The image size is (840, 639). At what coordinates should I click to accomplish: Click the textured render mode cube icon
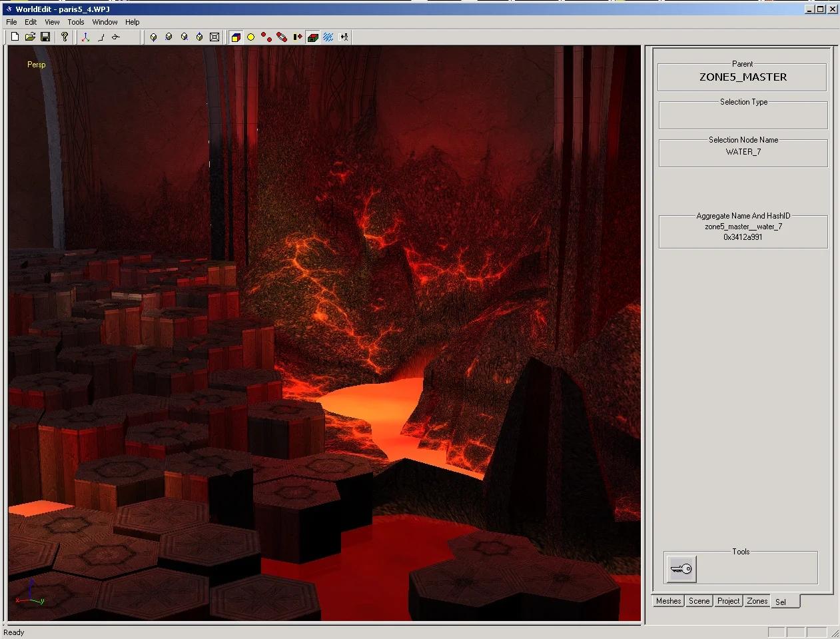point(313,37)
